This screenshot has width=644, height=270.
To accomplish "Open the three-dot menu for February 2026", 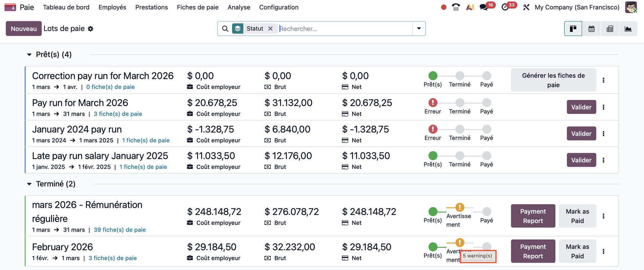I will pos(603,251).
